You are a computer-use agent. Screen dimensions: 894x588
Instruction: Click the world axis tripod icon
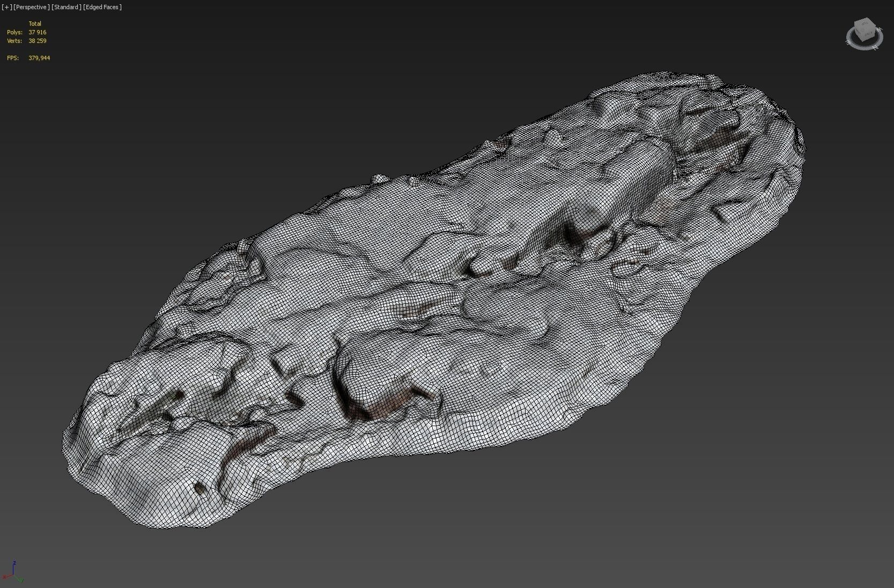point(13,572)
